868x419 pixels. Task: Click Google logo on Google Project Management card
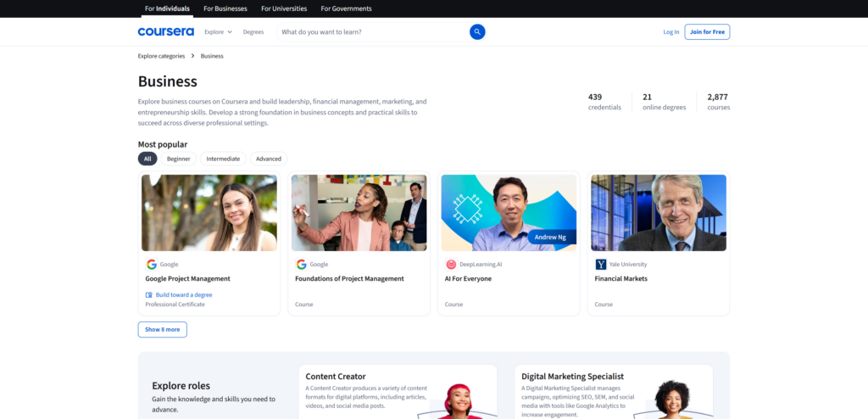click(x=151, y=264)
